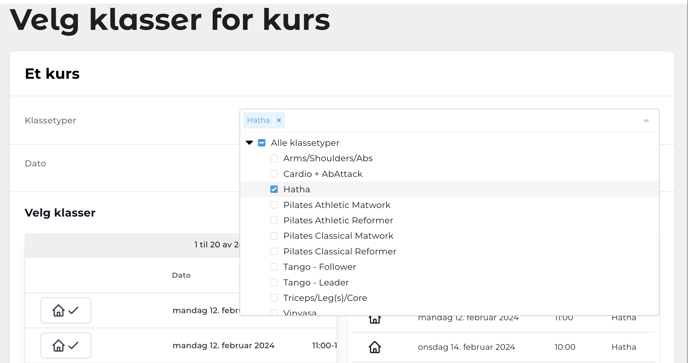Select the Pilates Athletic Matwork label
Screen dimensions: 688x363
337,205
